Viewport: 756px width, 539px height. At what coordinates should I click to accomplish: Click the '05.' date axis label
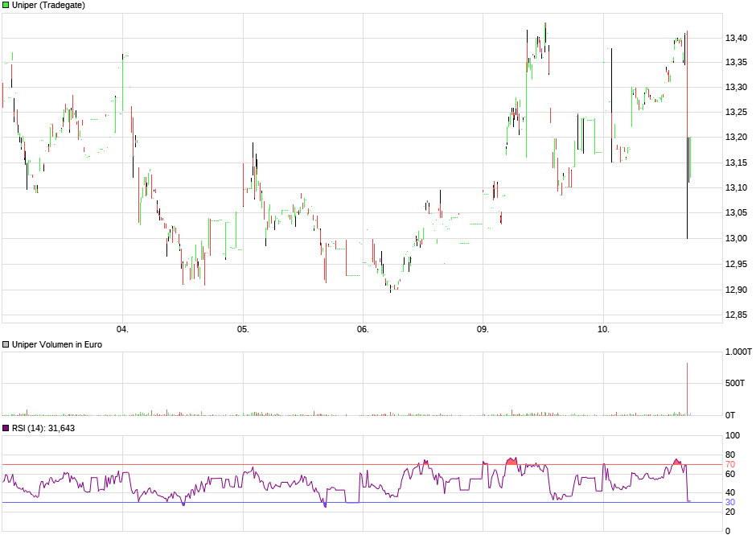coord(243,329)
